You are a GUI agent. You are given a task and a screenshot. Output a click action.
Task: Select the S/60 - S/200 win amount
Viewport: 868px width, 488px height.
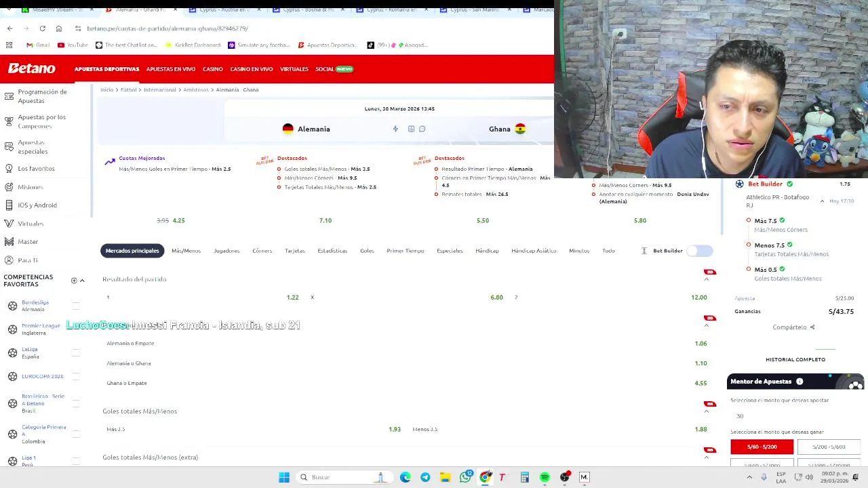pos(762,447)
